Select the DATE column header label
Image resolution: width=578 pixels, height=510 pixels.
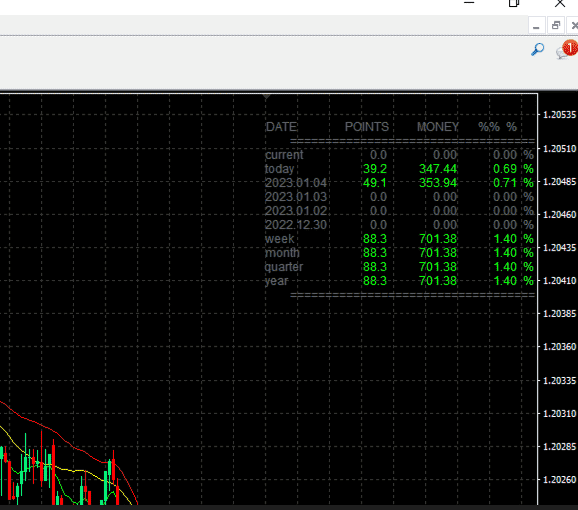[281, 127]
